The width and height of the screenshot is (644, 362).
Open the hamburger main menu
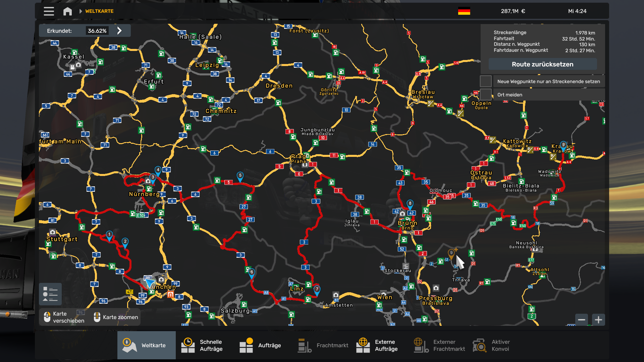(x=49, y=11)
